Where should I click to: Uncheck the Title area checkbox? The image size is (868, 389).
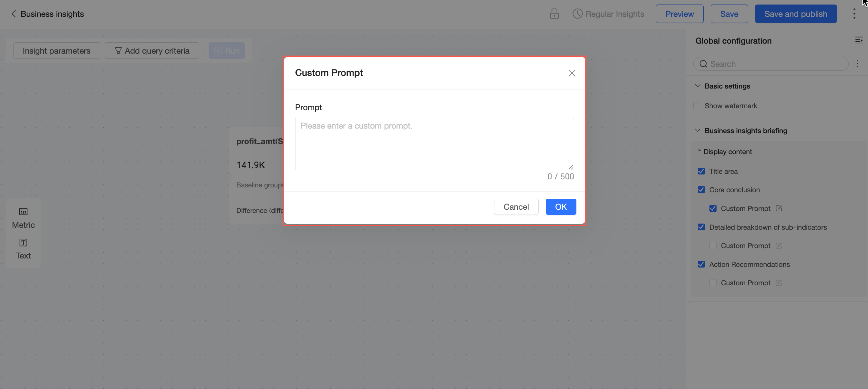pos(701,171)
